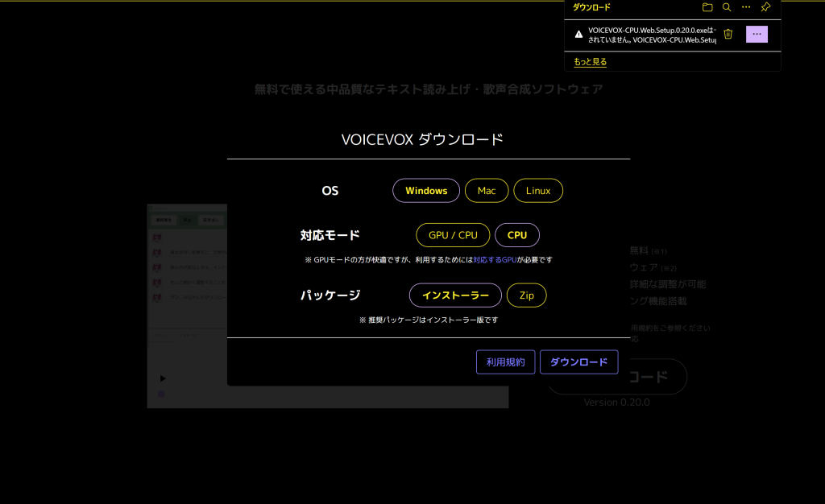825x504 pixels.
Task: Click the もっと見る link in downloads
Action: click(x=590, y=61)
